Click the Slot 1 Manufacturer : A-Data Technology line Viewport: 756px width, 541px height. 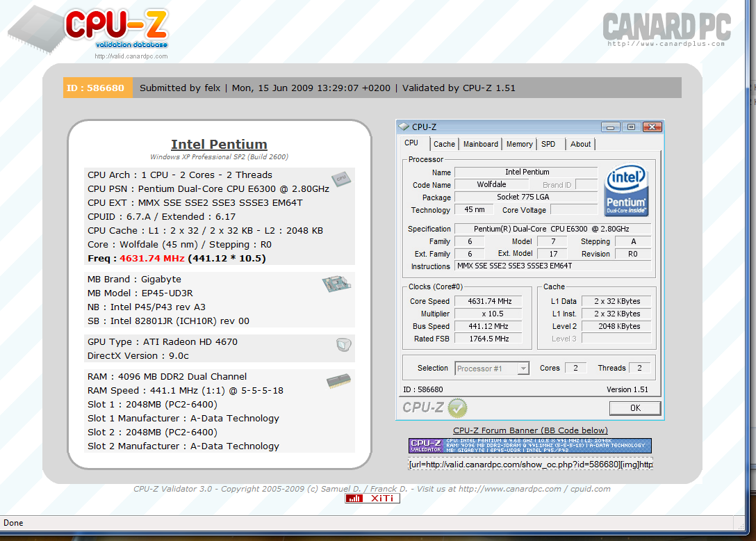[x=183, y=419]
